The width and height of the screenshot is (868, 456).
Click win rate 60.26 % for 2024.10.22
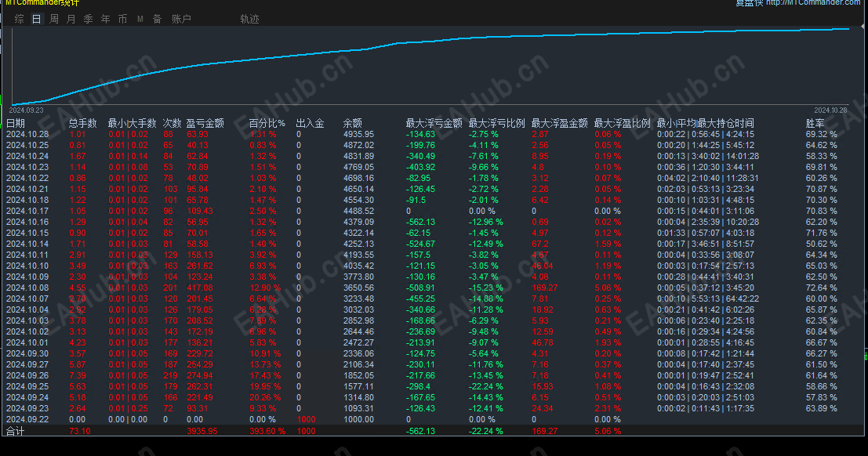point(822,178)
